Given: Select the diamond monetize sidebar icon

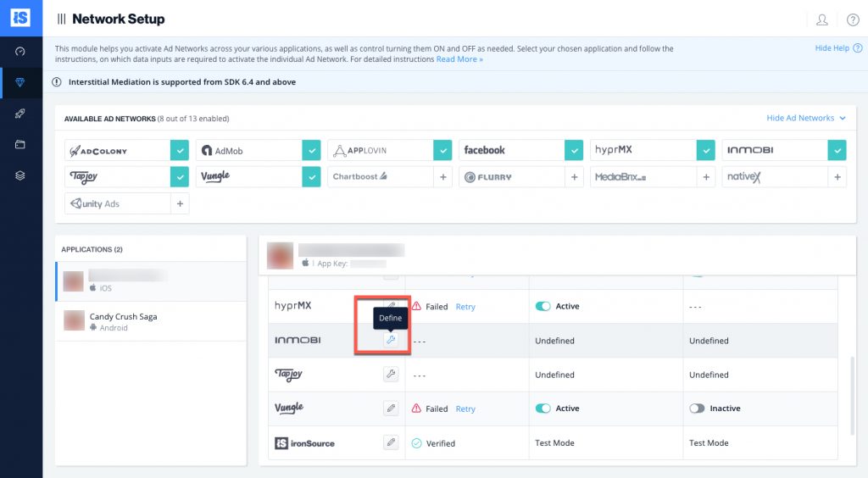Looking at the screenshot, I should tap(20, 83).
